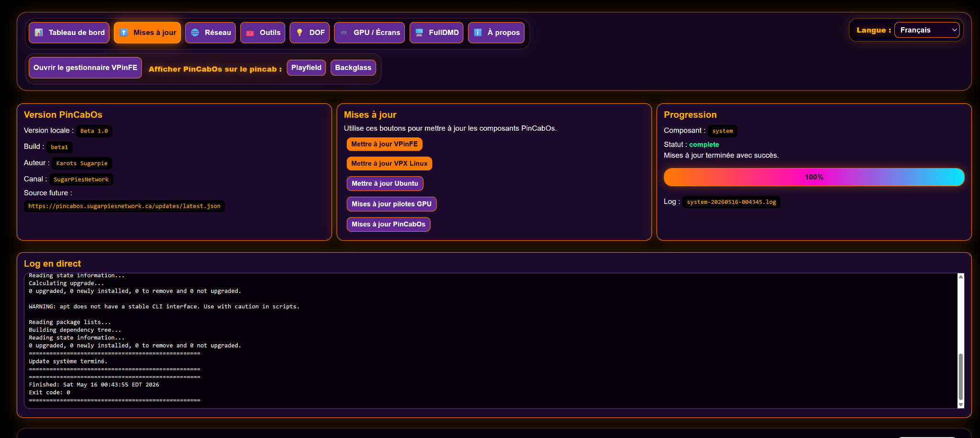Switch to the Réseau tab
This screenshot has width=980, height=438.
(211, 33)
